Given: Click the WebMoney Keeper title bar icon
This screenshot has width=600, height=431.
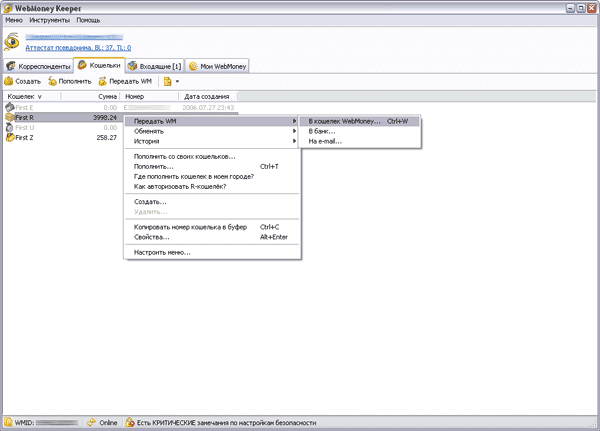Looking at the screenshot, I should pos(8,8).
